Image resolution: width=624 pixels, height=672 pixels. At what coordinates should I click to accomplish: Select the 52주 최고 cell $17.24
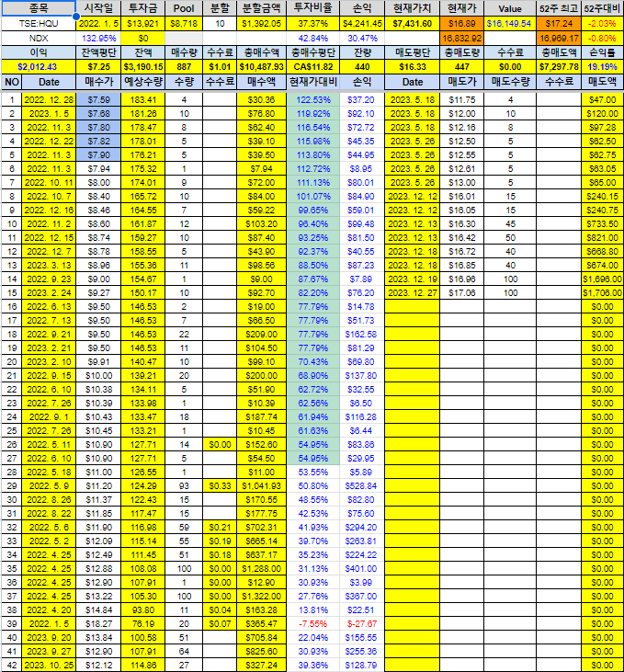pos(559,24)
